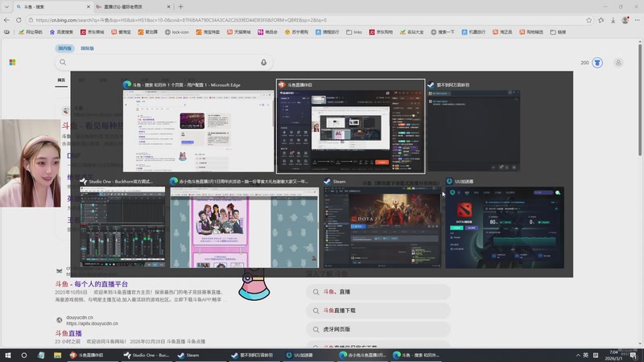
Task: Open the 斗鱼直播 search result link
Action: point(68,333)
